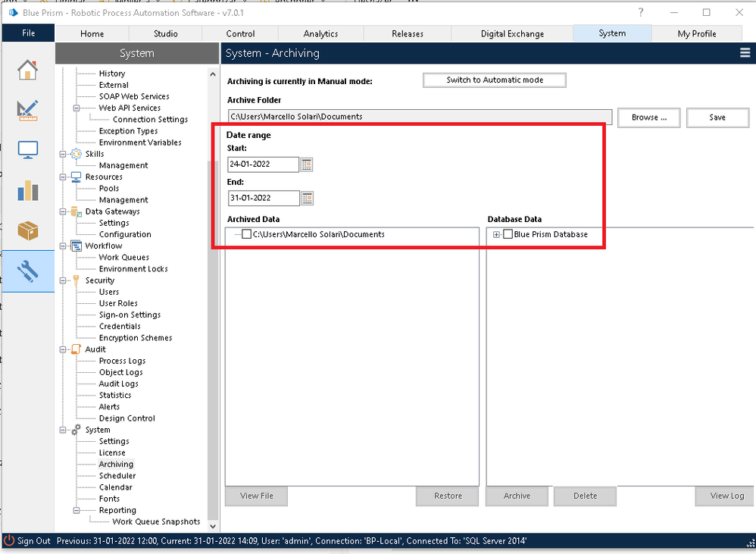Click the Security key icon in the tree
Screen dimensions: 756x554
coord(77,280)
